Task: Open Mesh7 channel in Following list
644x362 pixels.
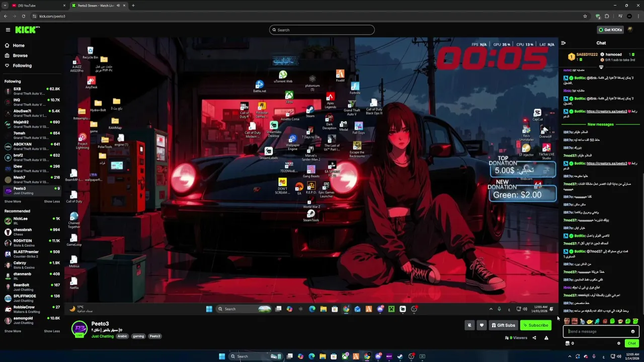Action: pos(31,179)
